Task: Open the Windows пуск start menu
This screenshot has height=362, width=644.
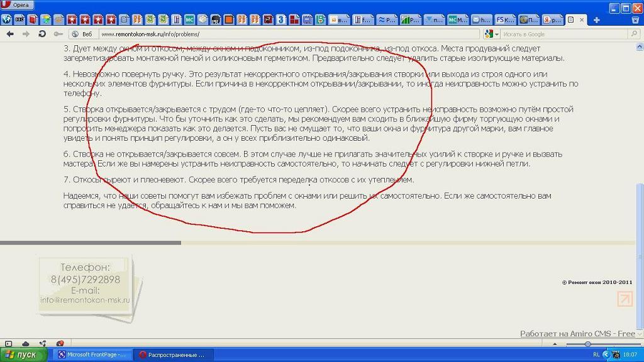Action: click(x=23, y=354)
